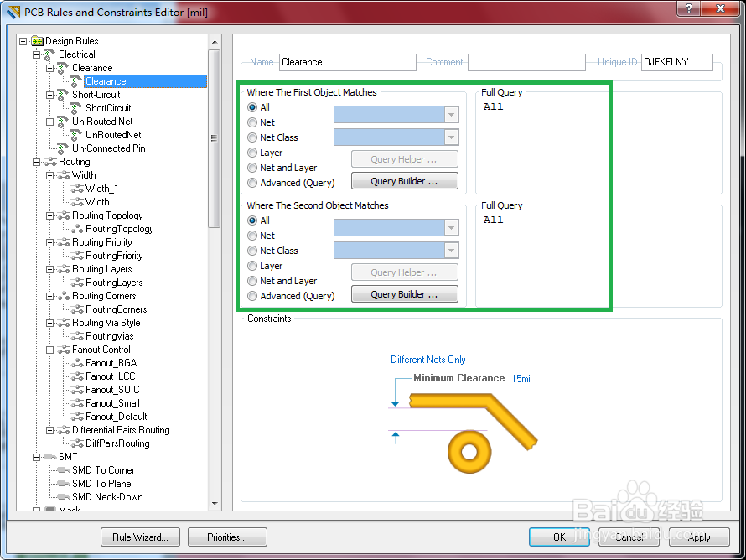The image size is (746, 560).
Task: Open the Priorities dialog
Action: (x=227, y=537)
